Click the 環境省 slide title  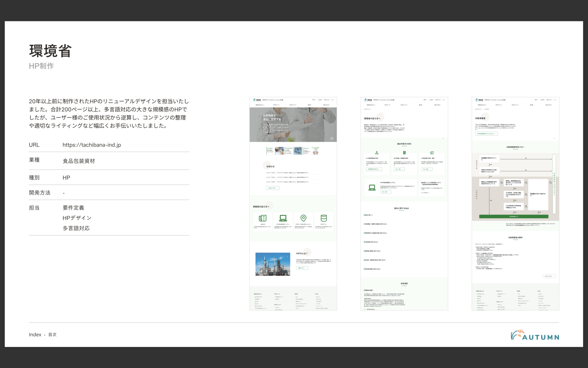(50, 51)
